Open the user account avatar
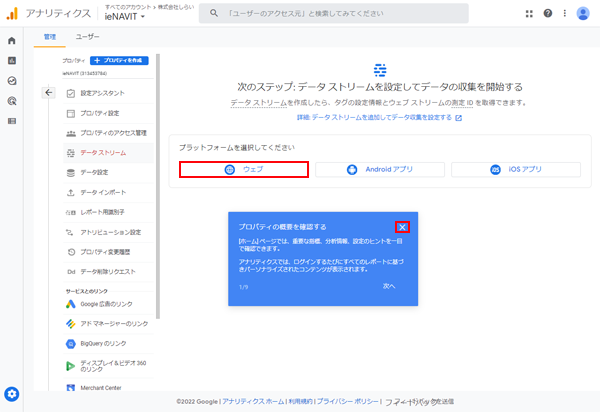Screen dimensions: 600x412 (583, 14)
